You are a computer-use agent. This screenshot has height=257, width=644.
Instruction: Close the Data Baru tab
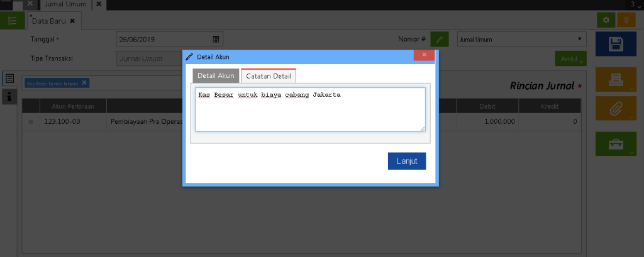(x=72, y=21)
